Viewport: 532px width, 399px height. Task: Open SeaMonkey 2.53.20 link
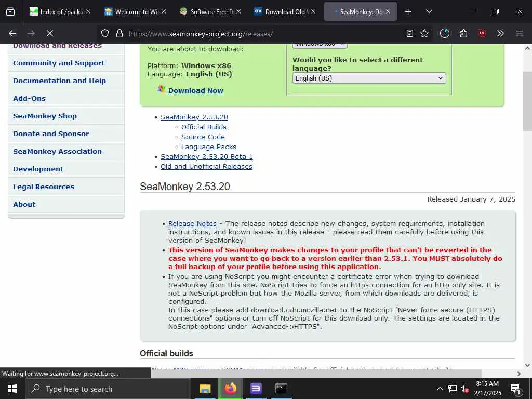tap(194, 117)
